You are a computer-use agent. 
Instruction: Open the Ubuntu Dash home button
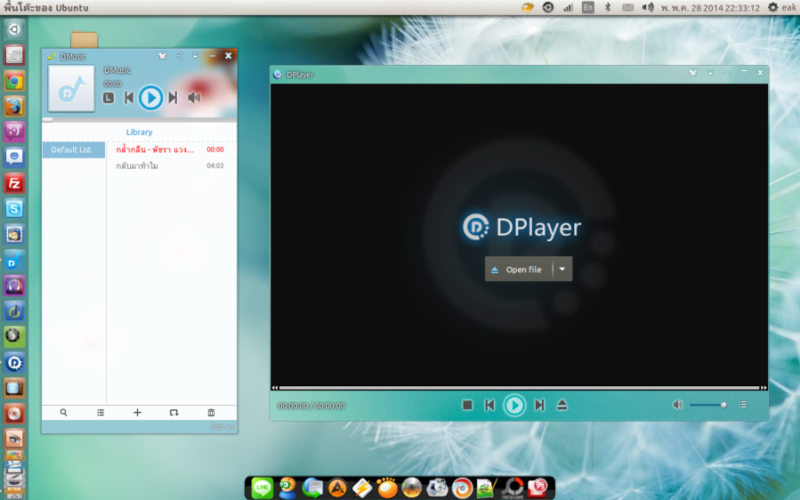[14, 30]
